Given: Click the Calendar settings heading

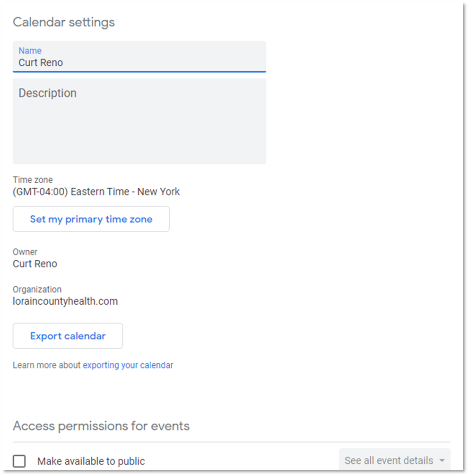Looking at the screenshot, I should (64, 22).
